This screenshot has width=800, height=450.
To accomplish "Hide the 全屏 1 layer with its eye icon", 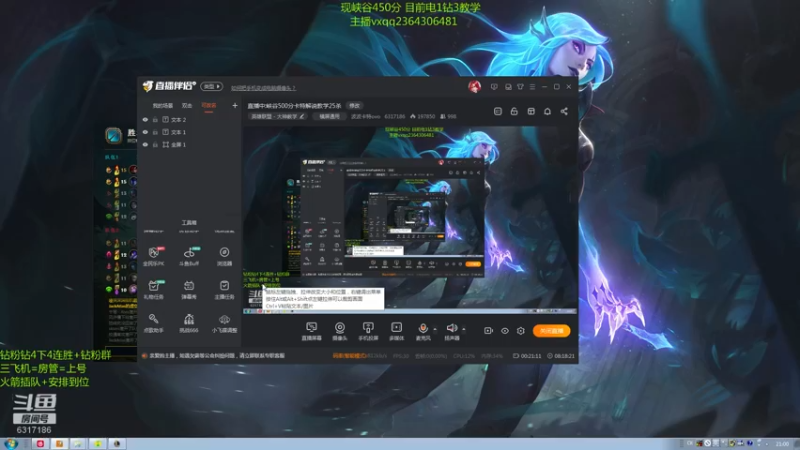I will pos(145,145).
